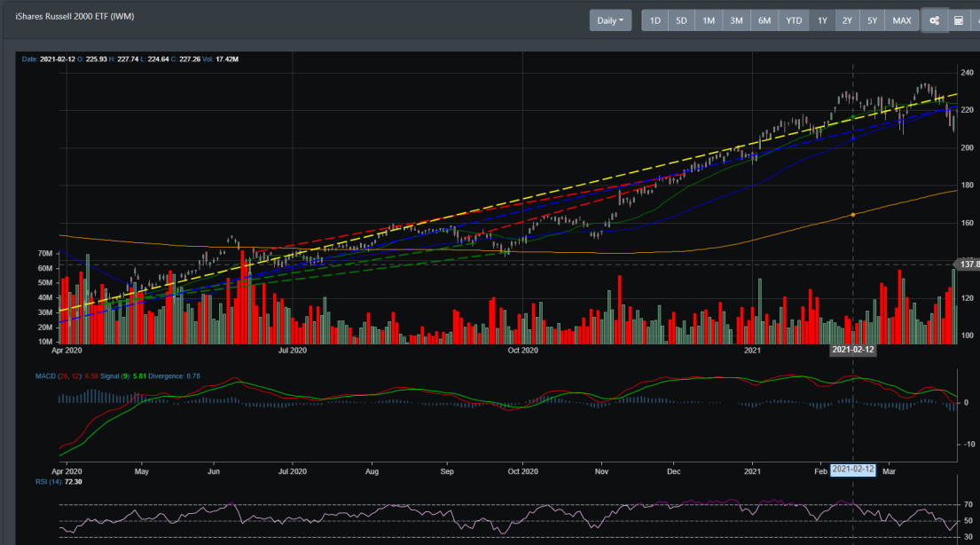Click the iShares Russell 2000 ETF title

[75, 16]
